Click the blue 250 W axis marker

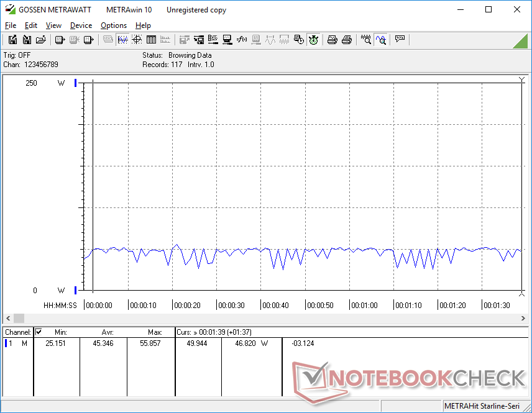[76, 83]
